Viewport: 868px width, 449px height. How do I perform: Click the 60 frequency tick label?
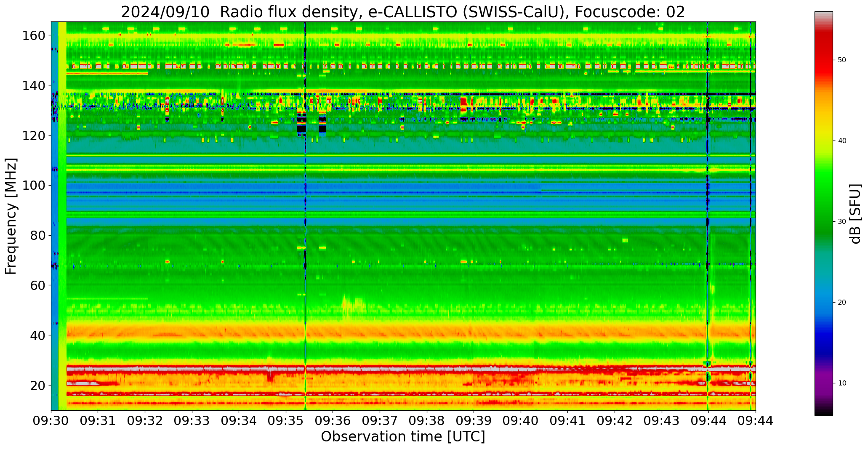(x=37, y=285)
